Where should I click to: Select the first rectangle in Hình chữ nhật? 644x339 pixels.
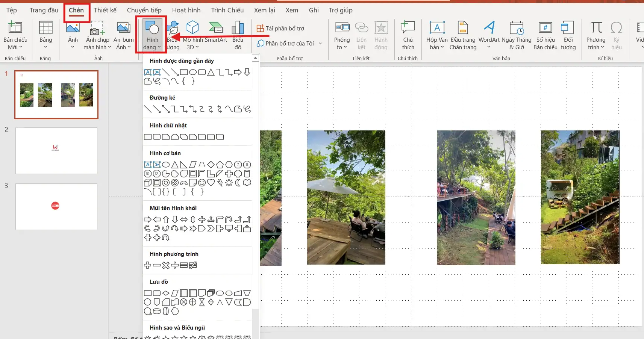click(148, 137)
